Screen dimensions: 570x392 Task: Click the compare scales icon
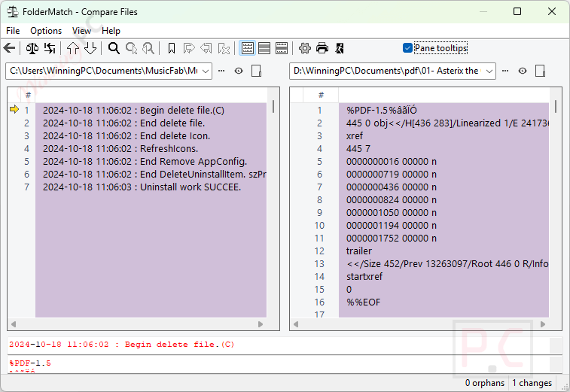(32, 48)
